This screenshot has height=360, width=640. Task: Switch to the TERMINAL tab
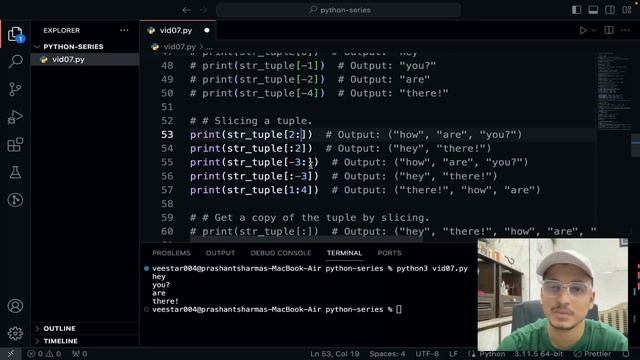coord(344,253)
